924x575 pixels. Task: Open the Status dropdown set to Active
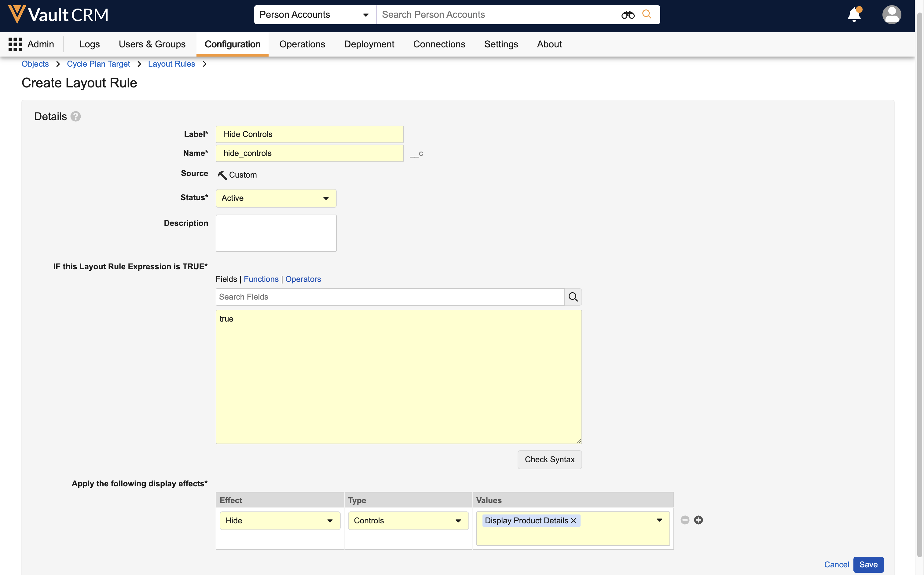276,198
